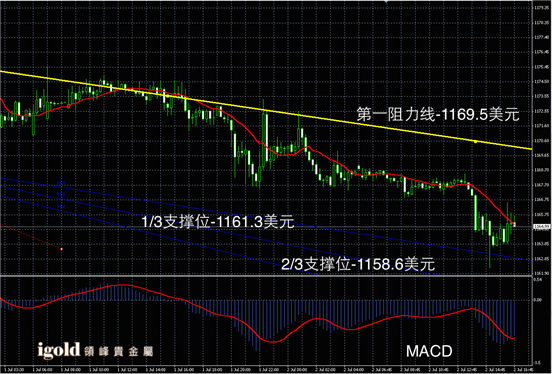Viewport: 552px width, 374px height.
Task: Click the 1/3支撑位-1161.3美元 label
Action: click(x=217, y=222)
